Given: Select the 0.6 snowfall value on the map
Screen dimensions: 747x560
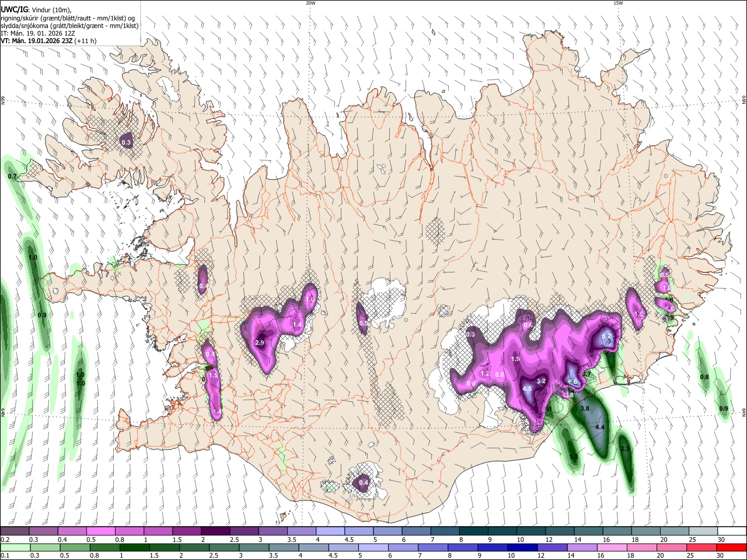Looking at the screenshot, I should click(528, 325).
